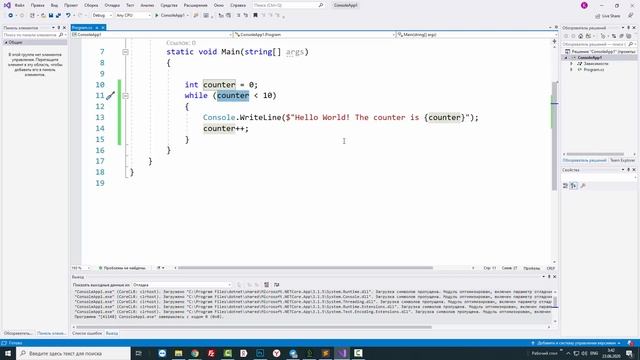Click the Save All toolbar icon
Image resolution: width=640 pixels, height=360 pixels.
click(58, 16)
